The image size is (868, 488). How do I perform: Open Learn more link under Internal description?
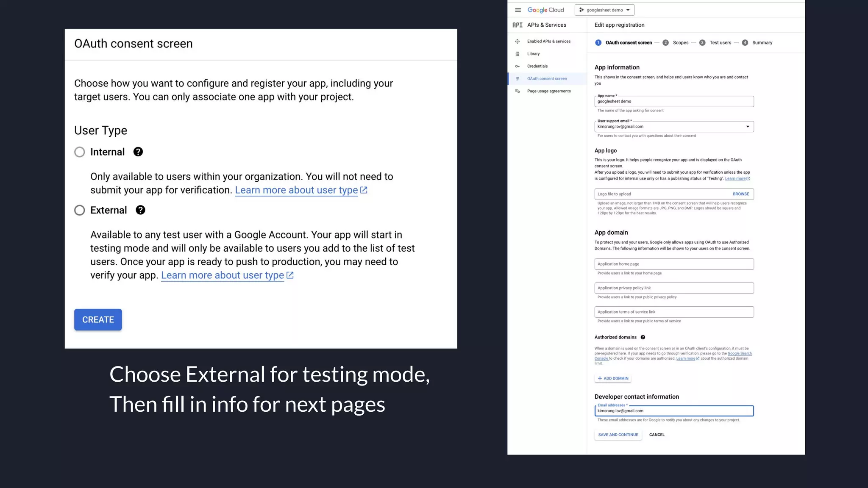pyautogui.click(x=301, y=190)
